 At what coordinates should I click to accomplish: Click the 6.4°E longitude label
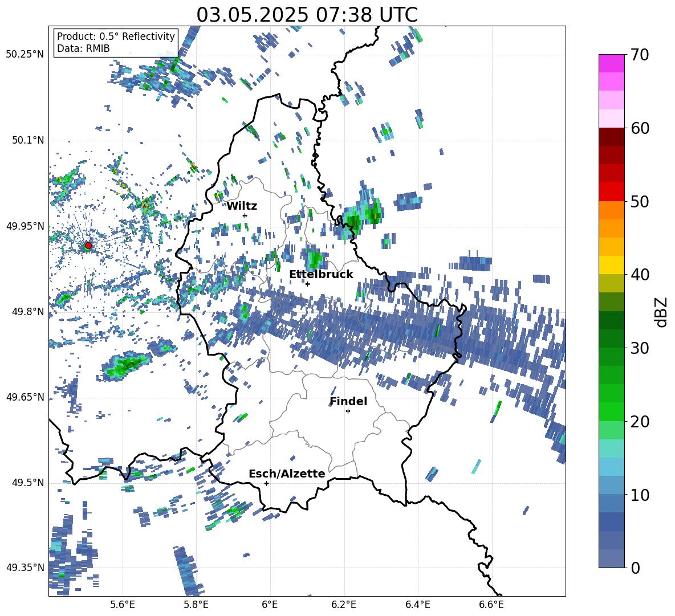(417, 605)
